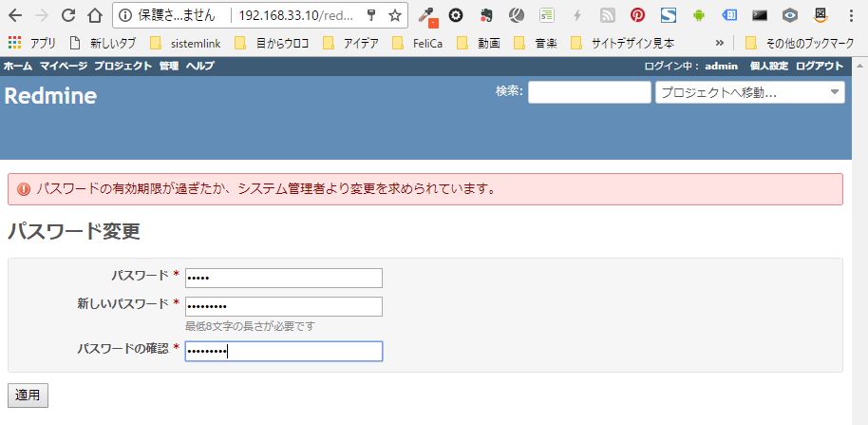Focus the 検索 search field
868x425 pixels.
pos(590,92)
